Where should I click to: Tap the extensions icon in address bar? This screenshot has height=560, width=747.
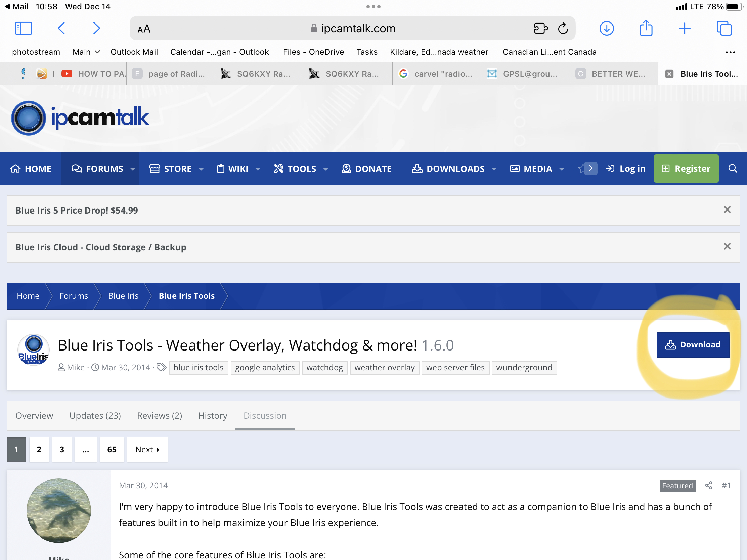540,28
